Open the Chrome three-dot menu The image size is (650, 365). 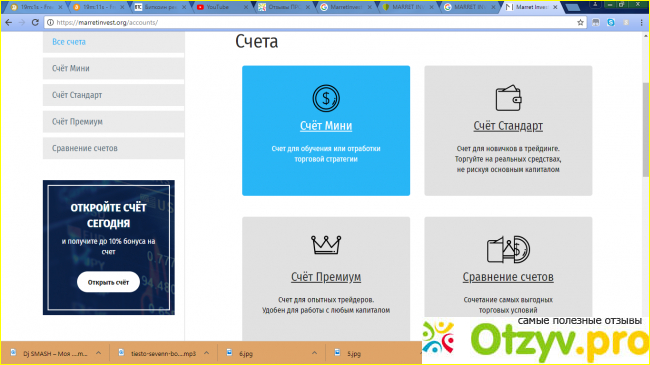tap(641, 22)
